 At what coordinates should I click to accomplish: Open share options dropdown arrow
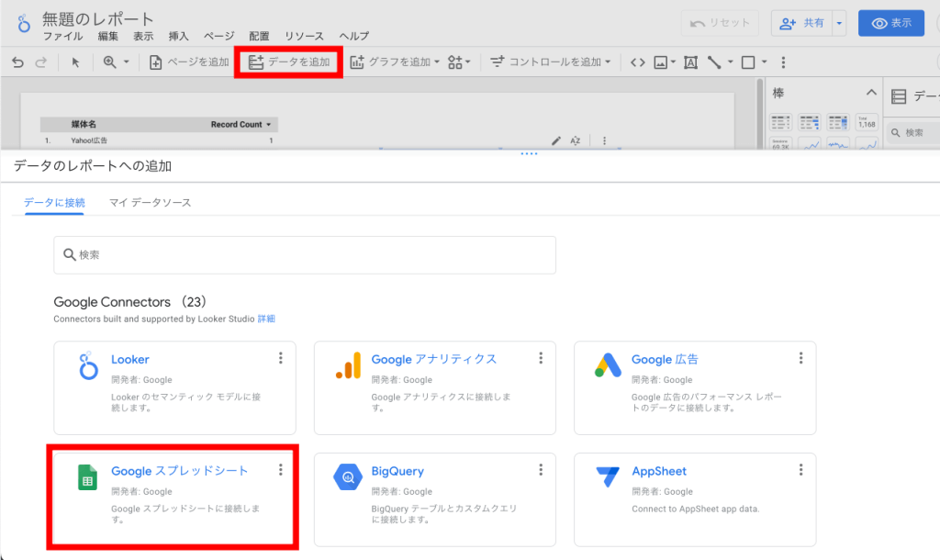[839, 23]
